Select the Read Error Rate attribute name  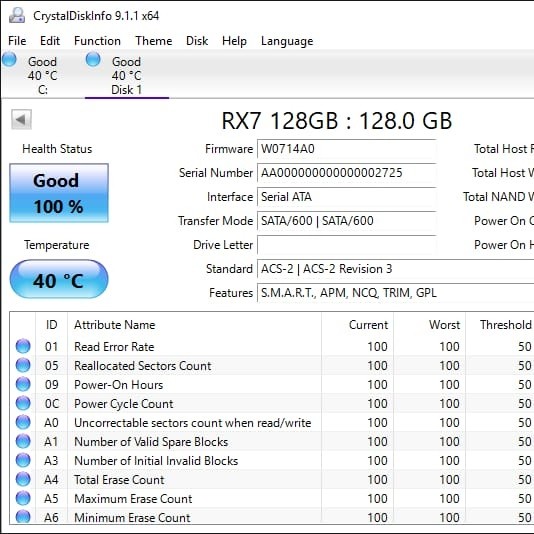[114, 347]
